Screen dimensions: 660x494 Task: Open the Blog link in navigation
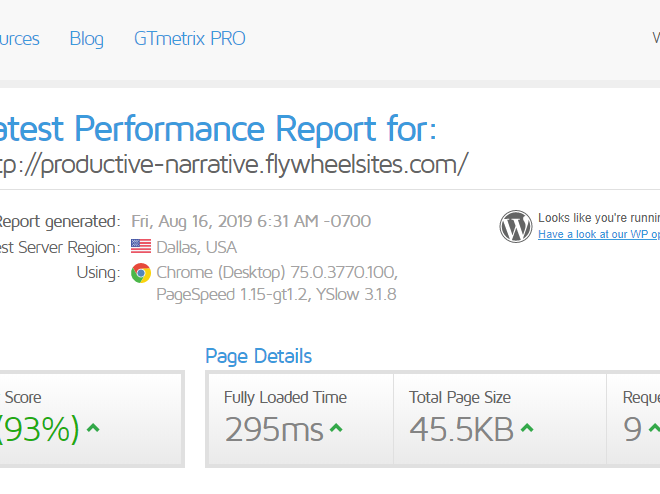(86, 39)
